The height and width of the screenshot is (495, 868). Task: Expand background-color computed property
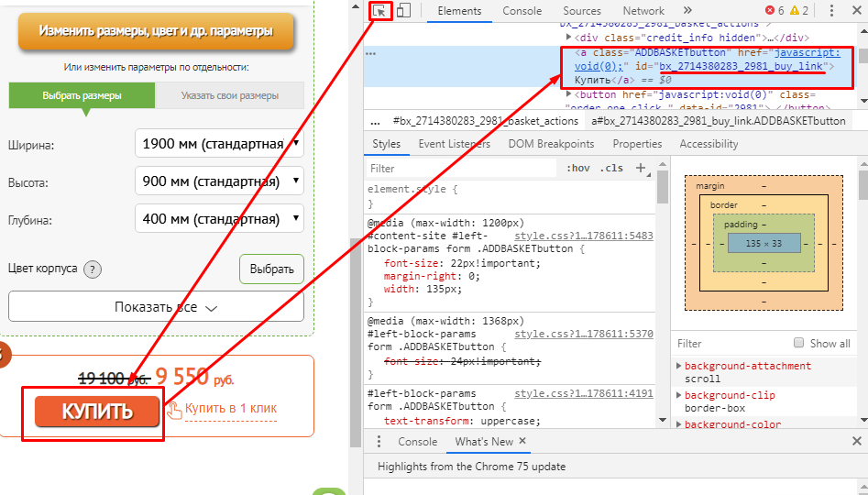(679, 424)
